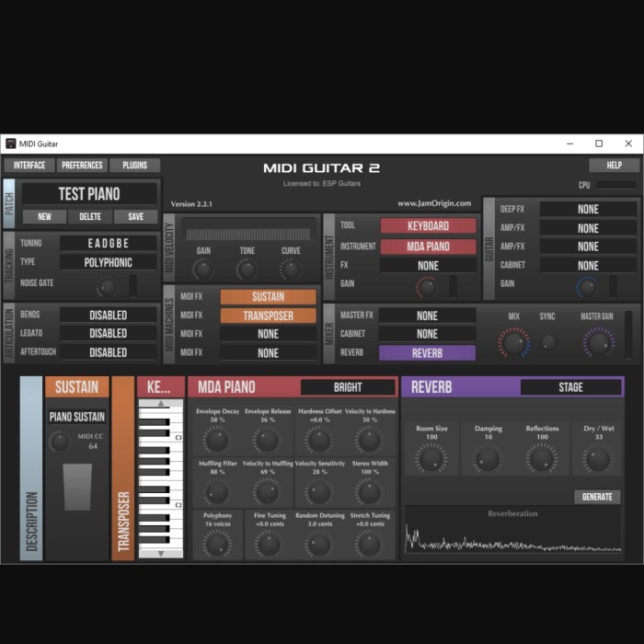Click the C3 key on mini keyboard

pos(161,437)
